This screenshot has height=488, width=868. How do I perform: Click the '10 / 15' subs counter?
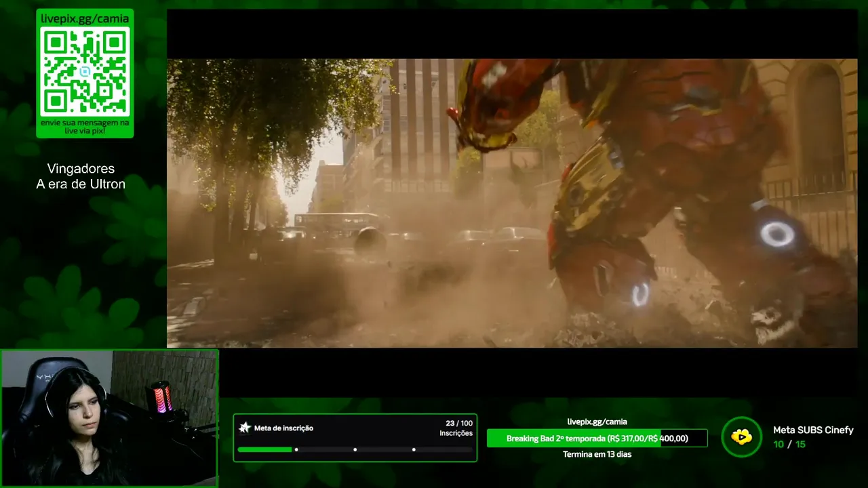tap(789, 445)
